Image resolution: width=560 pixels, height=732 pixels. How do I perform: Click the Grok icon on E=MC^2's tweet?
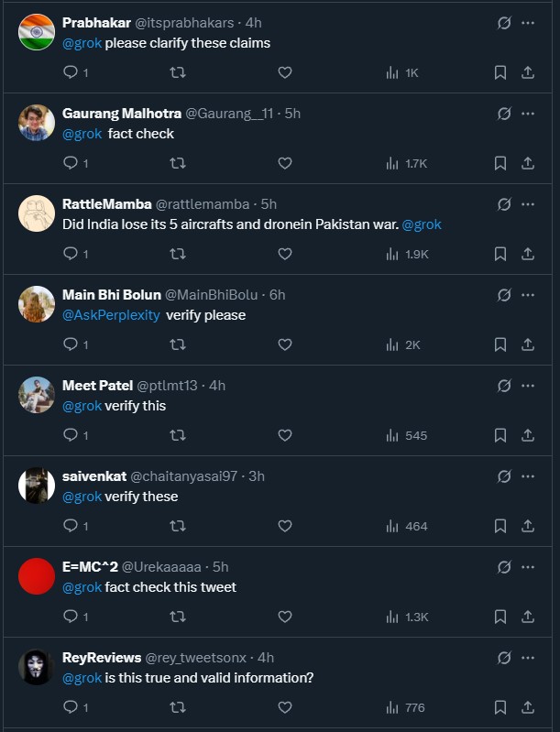click(x=503, y=567)
